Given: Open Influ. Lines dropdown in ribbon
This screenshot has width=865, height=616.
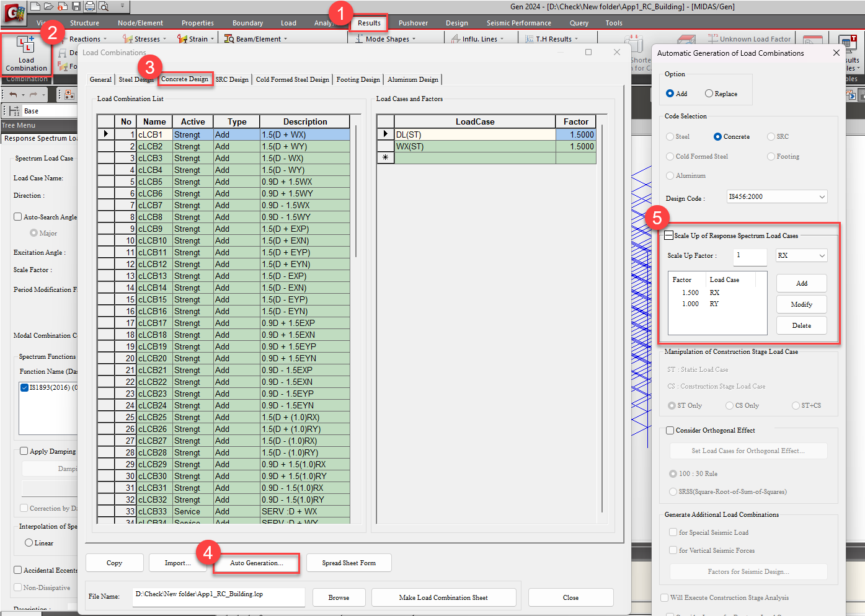Looking at the screenshot, I should coord(477,39).
